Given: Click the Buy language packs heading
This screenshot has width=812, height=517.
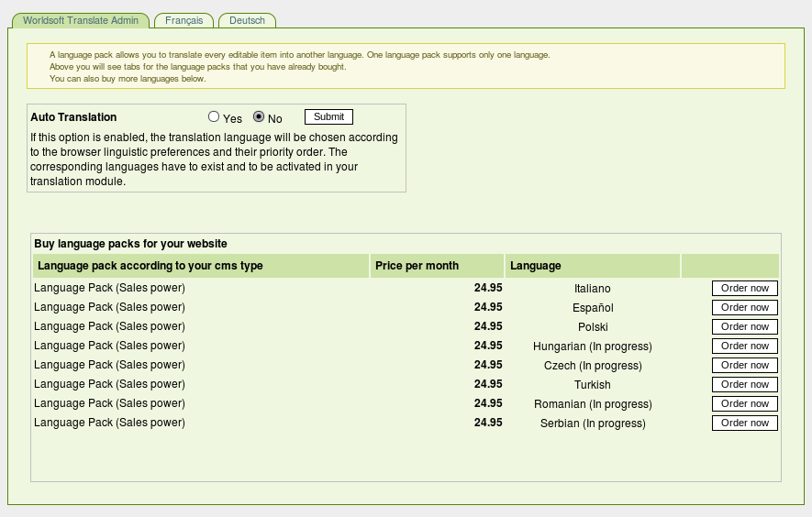Looking at the screenshot, I should pos(130,244).
